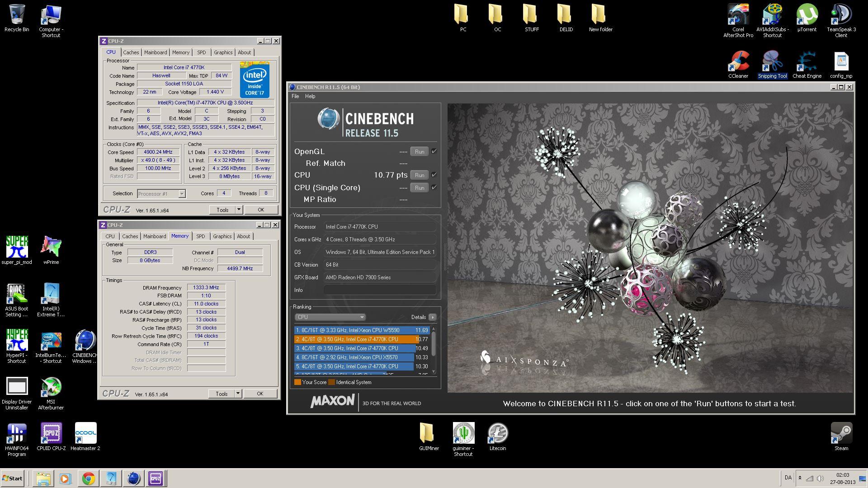868x488 pixels.
Task: Launch Cheat Engine desktop icon
Action: coord(807,65)
